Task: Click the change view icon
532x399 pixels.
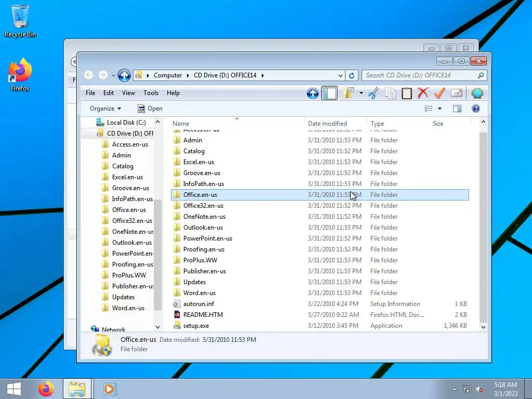Action: pyautogui.click(x=428, y=109)
